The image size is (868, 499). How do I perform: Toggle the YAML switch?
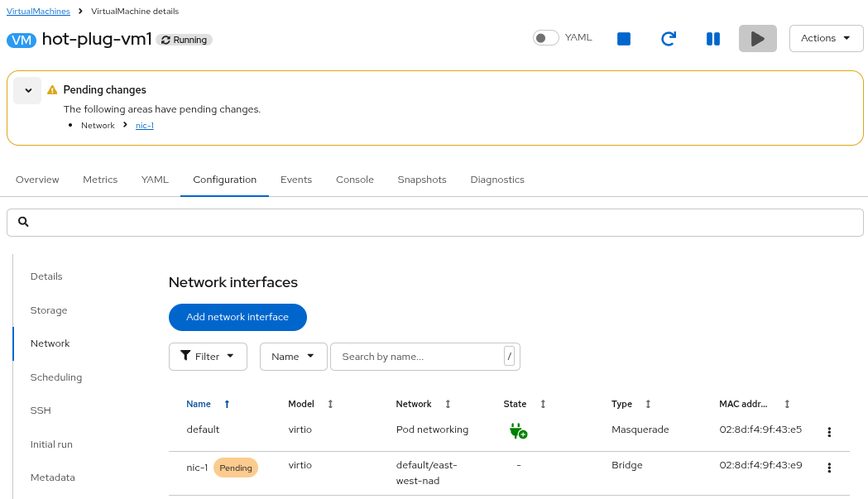[x=545, y=38]
